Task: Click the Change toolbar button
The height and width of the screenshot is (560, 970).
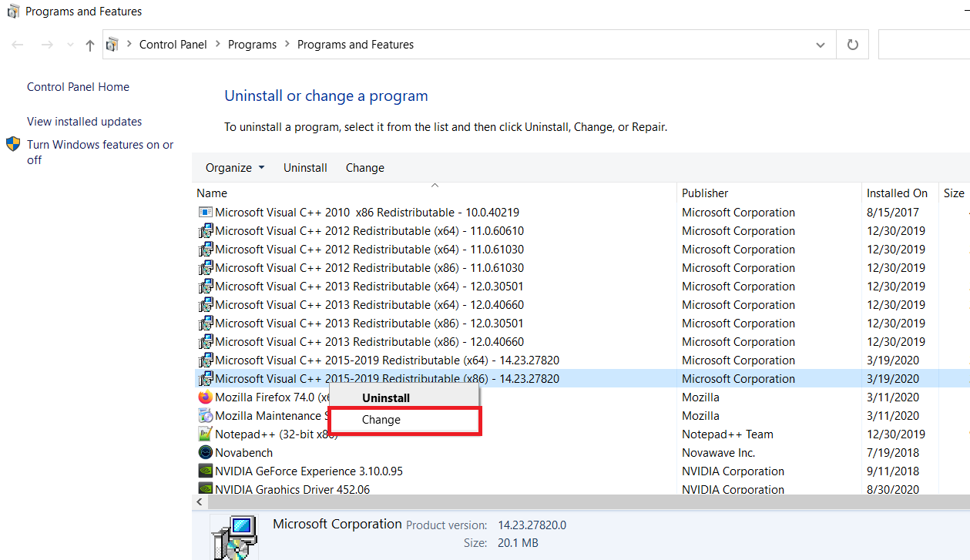Action: (365, 168)
